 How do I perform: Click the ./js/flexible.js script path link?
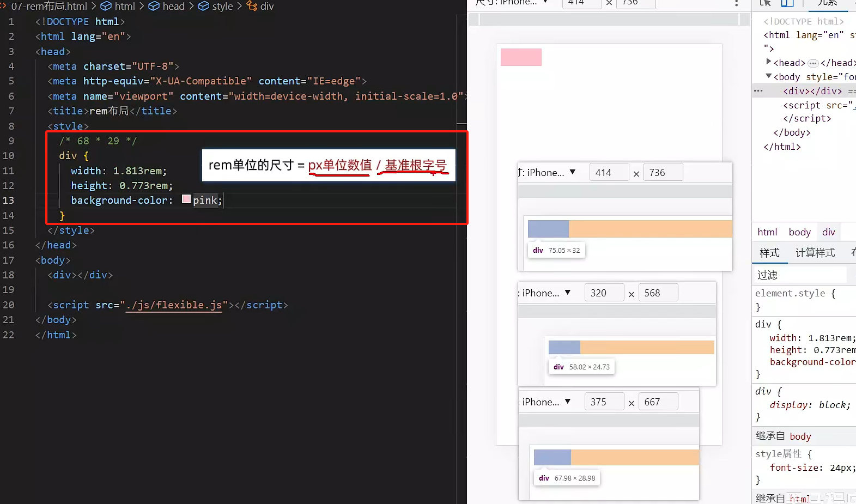(x=174, y=305)
